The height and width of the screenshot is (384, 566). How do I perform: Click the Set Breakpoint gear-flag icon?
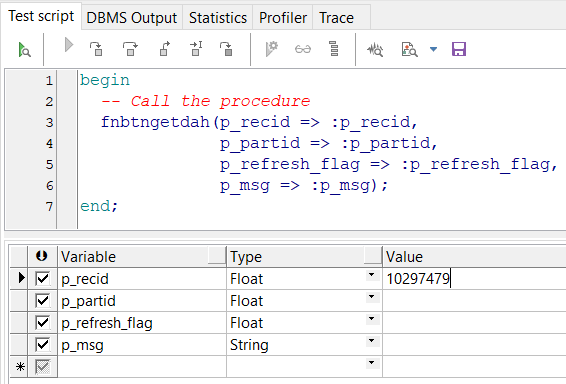[x=271, y=49]
